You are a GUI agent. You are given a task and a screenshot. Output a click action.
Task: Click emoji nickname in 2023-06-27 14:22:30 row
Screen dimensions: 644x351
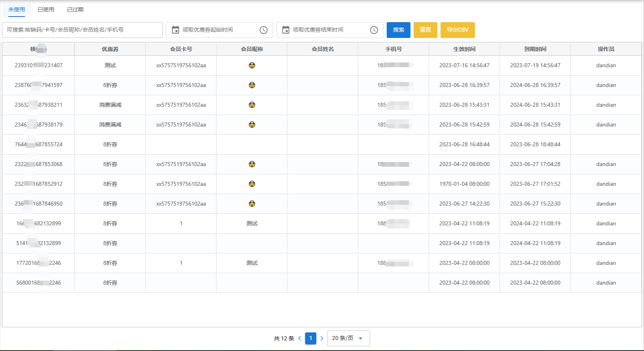point(252,204)
